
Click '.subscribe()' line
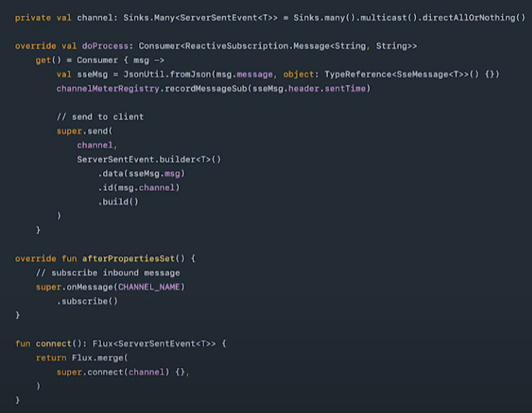click(x=87, y=301)
